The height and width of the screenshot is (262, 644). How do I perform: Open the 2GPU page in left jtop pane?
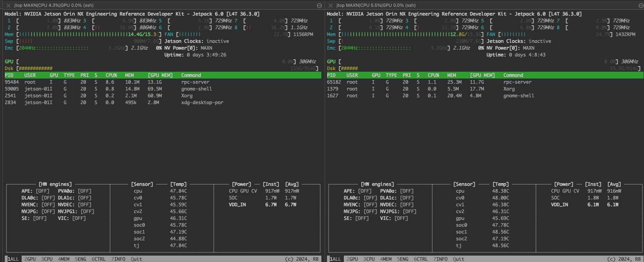30,259
